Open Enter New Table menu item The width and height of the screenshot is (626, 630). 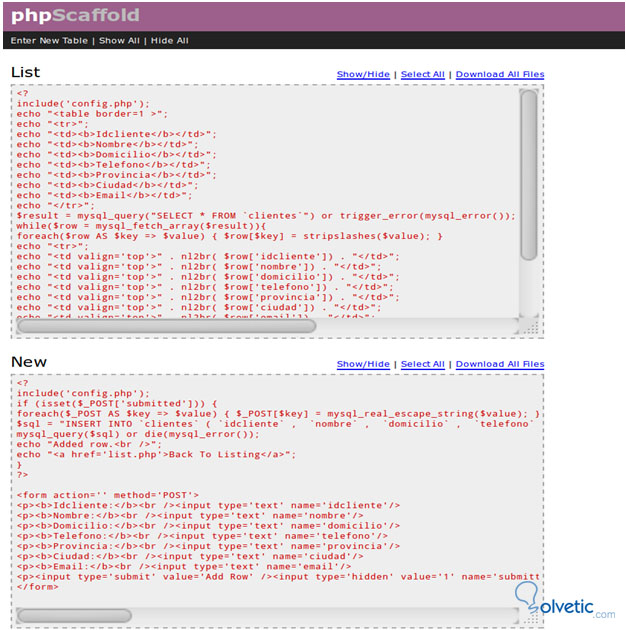tap(49, 41)
